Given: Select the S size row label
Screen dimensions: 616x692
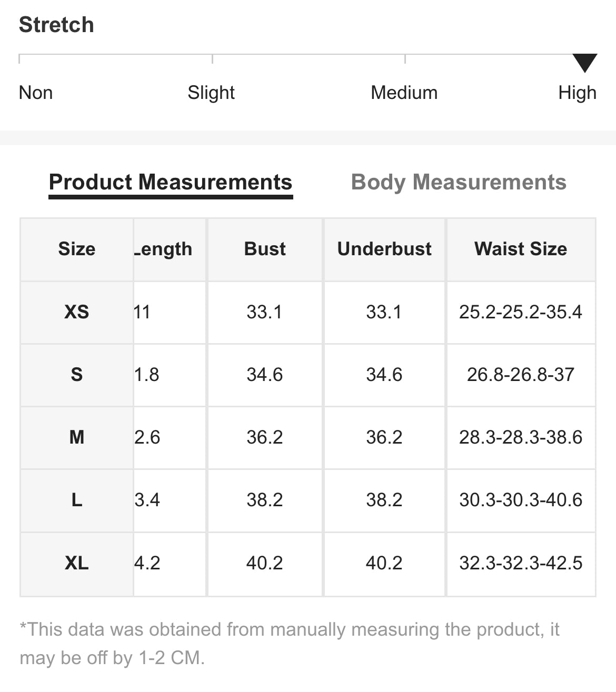Looking at the screenshot, I should [77, 375].
